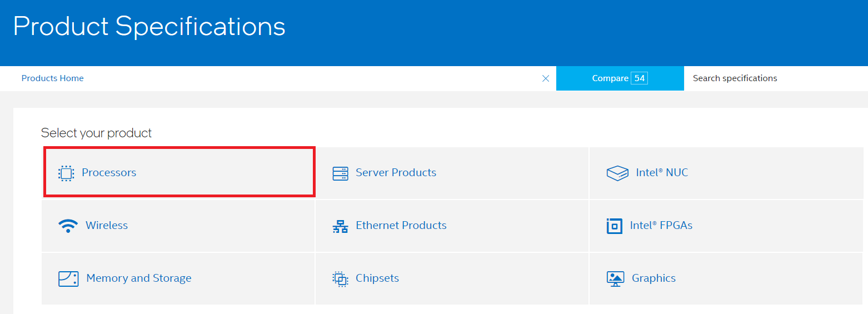Click the Compare button

[620, 78]
